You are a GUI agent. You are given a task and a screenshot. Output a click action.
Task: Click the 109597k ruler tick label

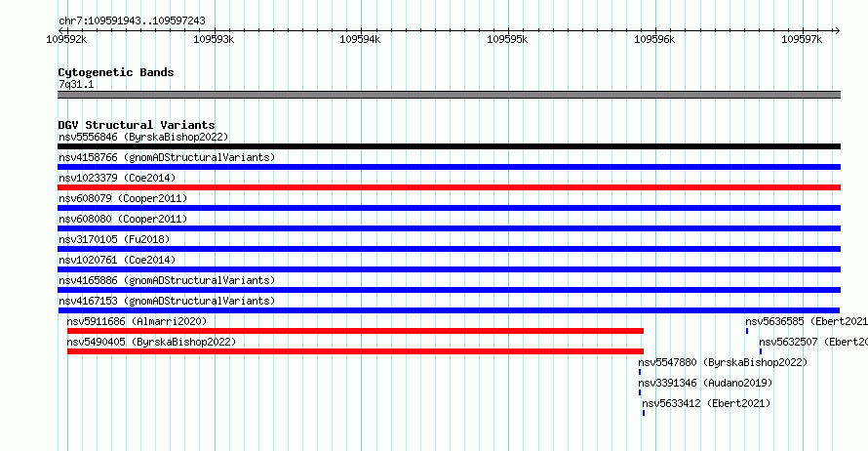tap(802, 39)
